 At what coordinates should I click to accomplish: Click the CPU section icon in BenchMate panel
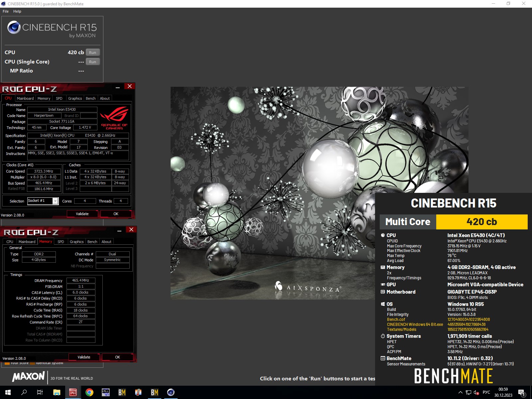(383, 235)
